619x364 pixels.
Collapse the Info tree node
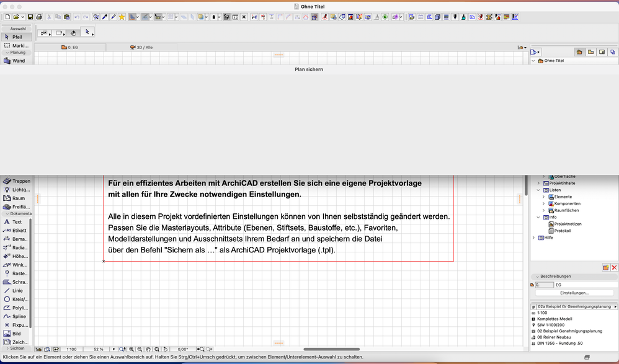click(x=538, y=217)
